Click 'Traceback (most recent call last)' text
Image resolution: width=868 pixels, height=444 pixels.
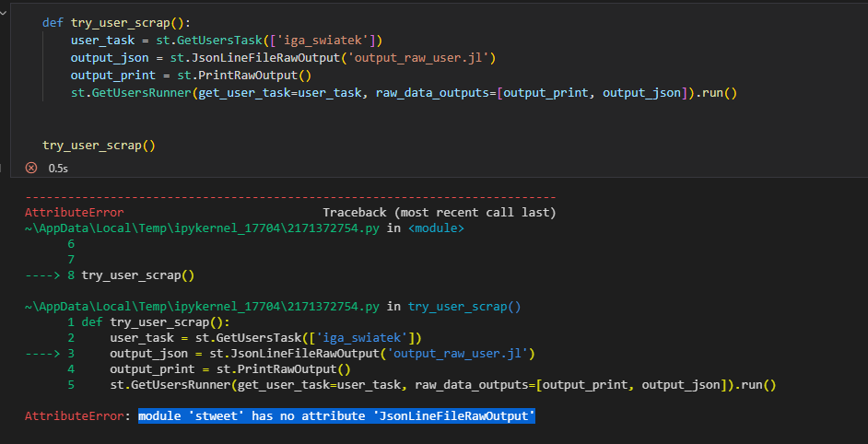(x=439, y=213)
